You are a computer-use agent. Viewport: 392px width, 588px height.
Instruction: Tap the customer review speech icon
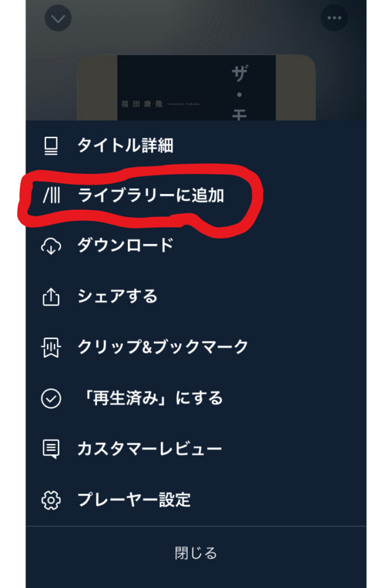click(51, 449)
